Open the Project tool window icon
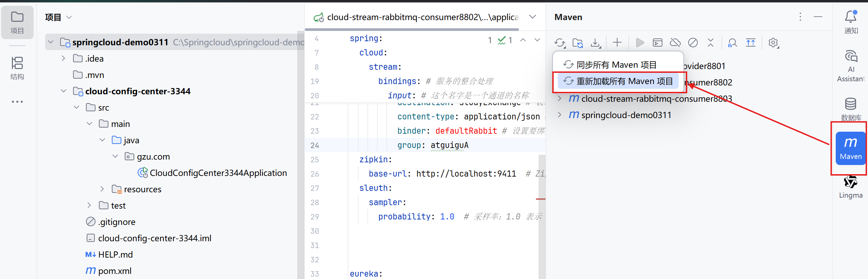 pyautogui.click(x=17, y=22)
